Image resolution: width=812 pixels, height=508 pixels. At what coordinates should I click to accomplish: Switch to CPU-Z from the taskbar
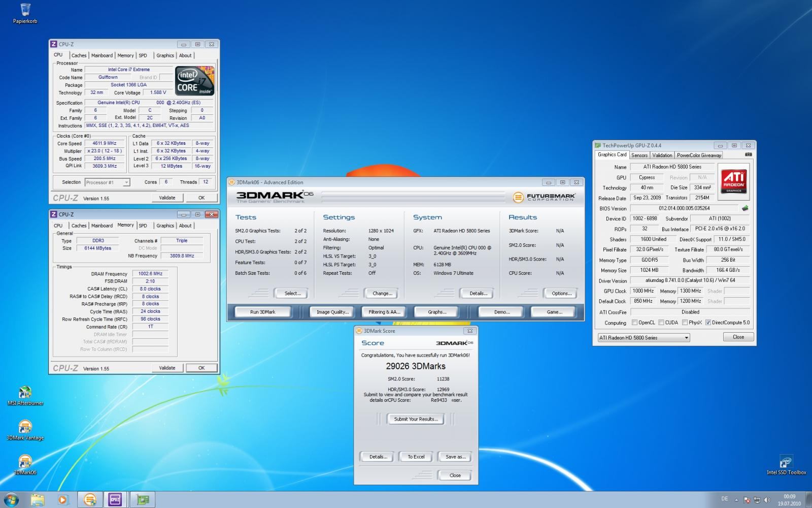[115, 500]
